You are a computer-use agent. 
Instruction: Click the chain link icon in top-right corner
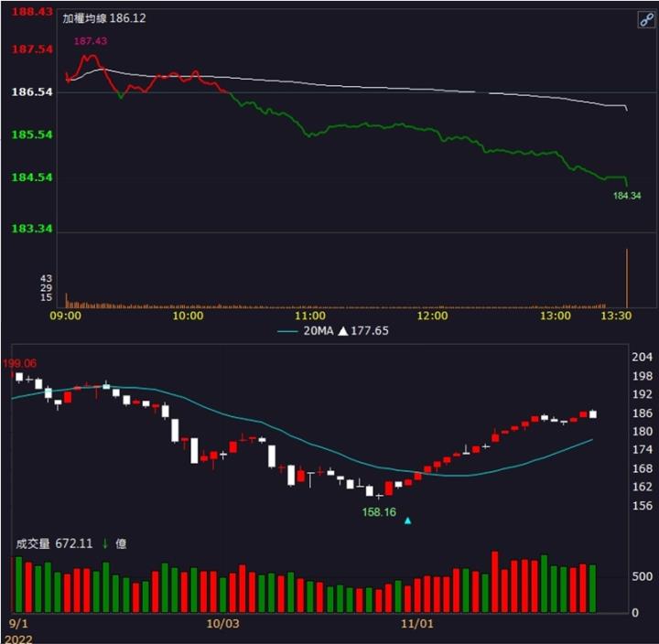(x=646, y=19)
